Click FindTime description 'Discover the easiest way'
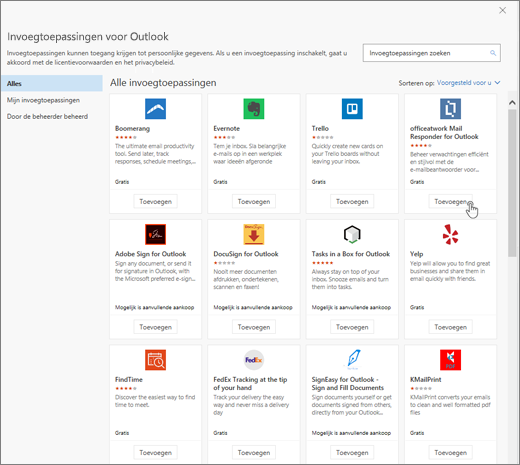 [155, 401]
